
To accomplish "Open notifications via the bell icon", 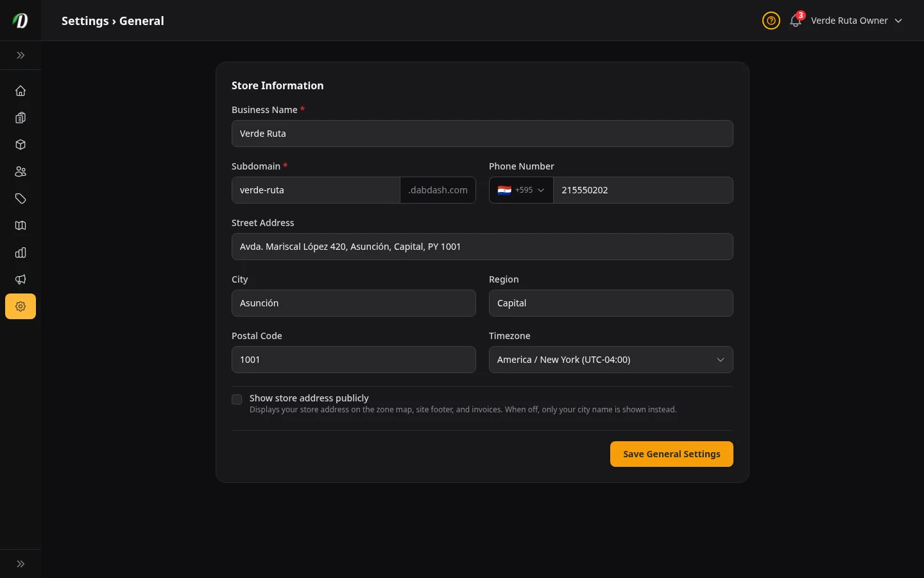I will click(795, 21).
